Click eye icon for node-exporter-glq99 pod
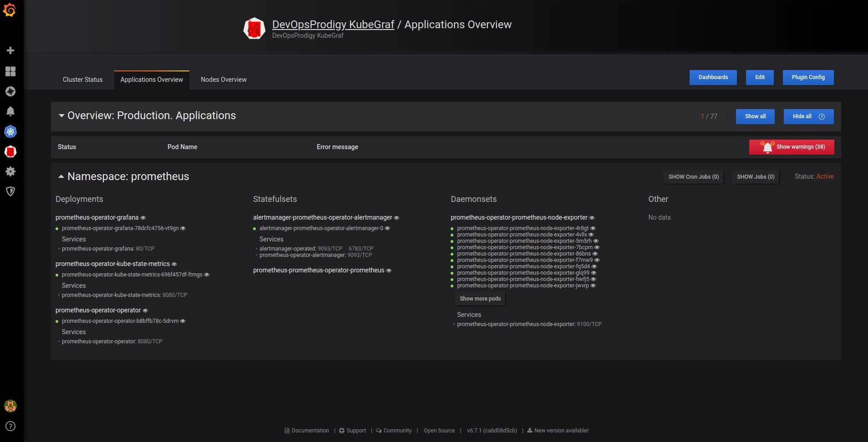Screen dimensions: 868x442 tap(594, 273)
